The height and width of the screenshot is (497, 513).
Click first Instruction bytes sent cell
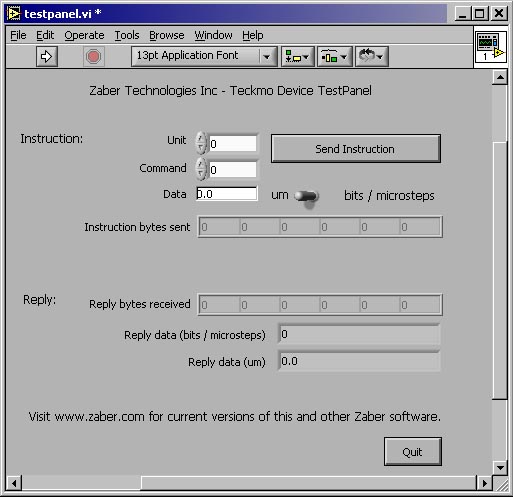click(219, 227)
